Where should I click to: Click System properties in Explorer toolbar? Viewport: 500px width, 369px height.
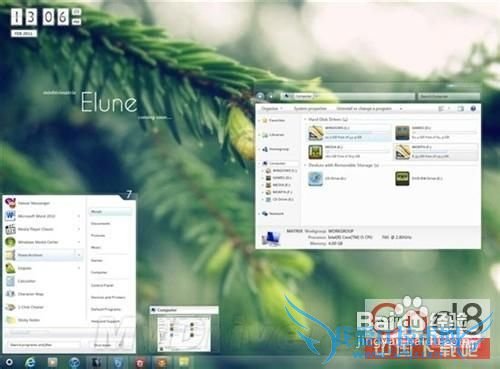point(310,109)
